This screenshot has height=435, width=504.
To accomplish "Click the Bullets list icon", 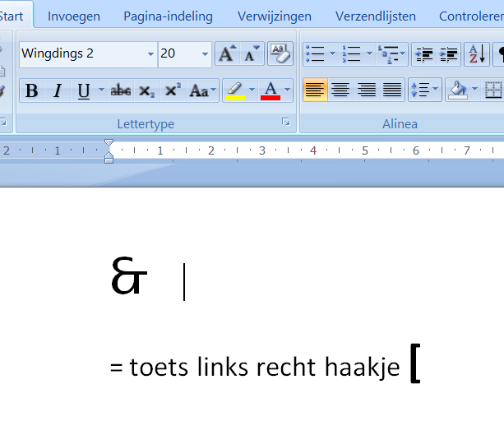I will click(x=316, y=53).
